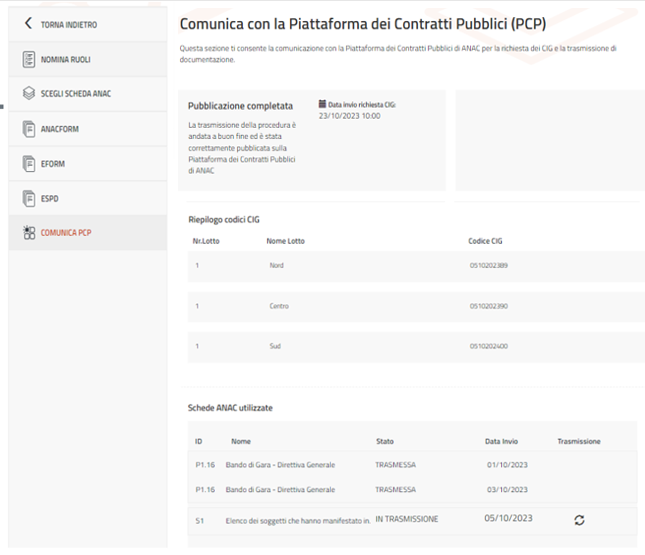Click the Comunica PCP sidebar icon
This screenshot has height=555, width=645.
tap(28, 233)
